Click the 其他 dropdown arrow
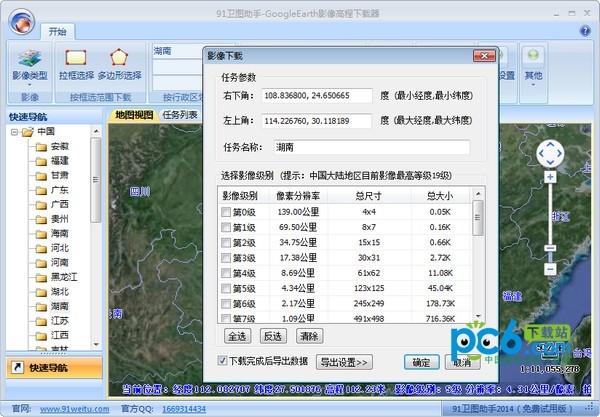 533,85
